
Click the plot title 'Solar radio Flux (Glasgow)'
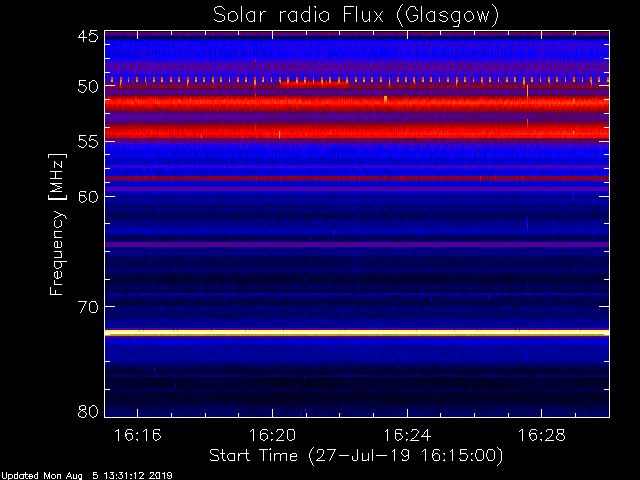click(356, 16)
